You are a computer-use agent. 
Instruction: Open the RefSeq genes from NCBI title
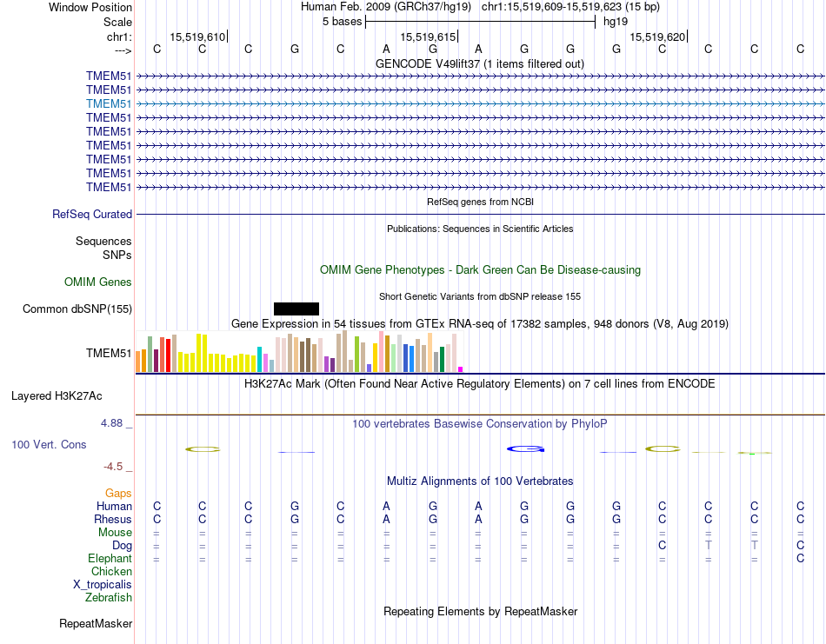click(480, 202)
